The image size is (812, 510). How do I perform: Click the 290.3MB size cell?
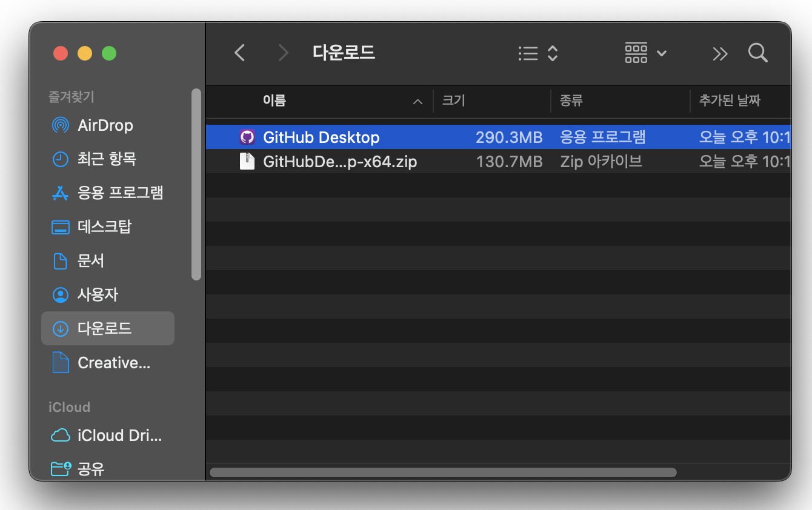click(508, 137)
